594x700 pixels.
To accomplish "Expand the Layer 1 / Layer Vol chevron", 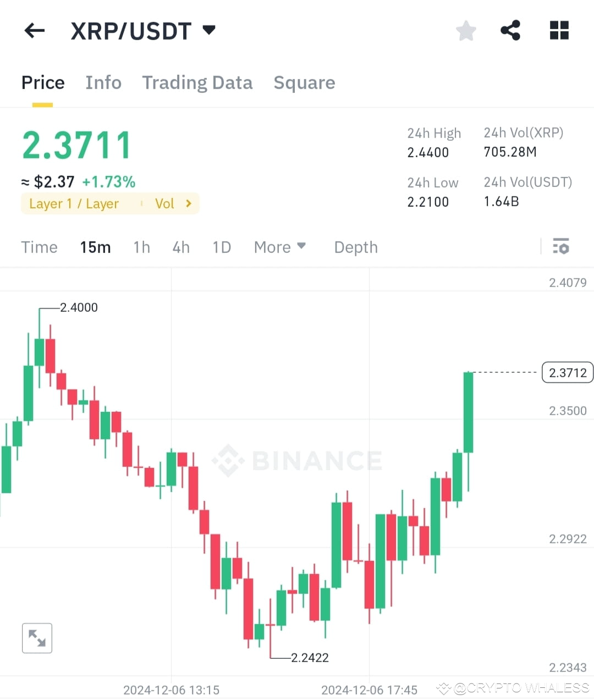I will (x=188, y=203).
